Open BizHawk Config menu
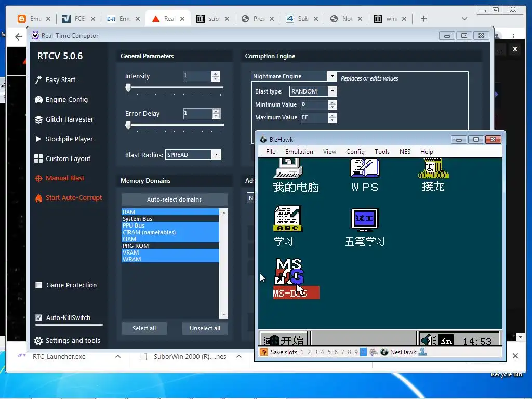Screen dimensions: 532x399 click(355, 152)
